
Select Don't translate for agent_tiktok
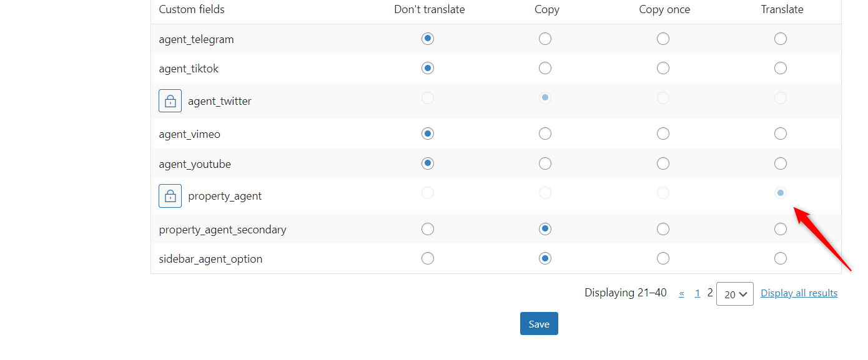click(x=427, y=68)
